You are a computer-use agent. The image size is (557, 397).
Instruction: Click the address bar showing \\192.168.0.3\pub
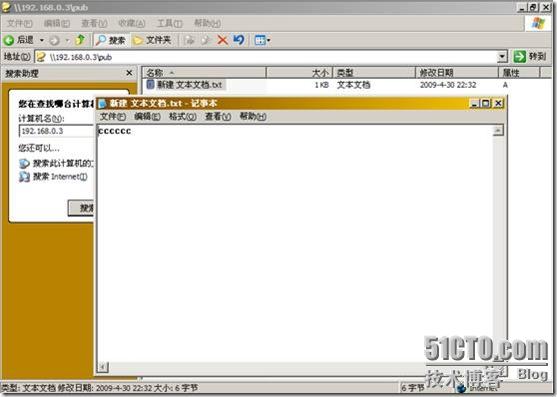(x=272, y=57)
